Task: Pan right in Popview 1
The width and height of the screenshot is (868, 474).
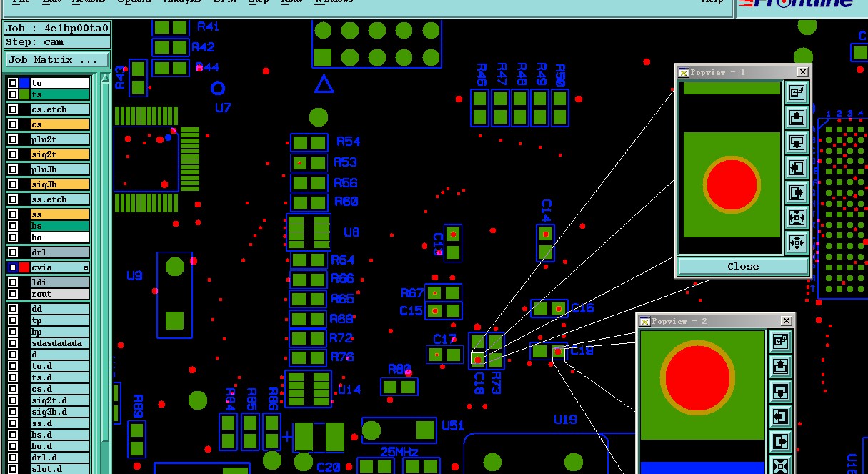Action: click(797, 192)
